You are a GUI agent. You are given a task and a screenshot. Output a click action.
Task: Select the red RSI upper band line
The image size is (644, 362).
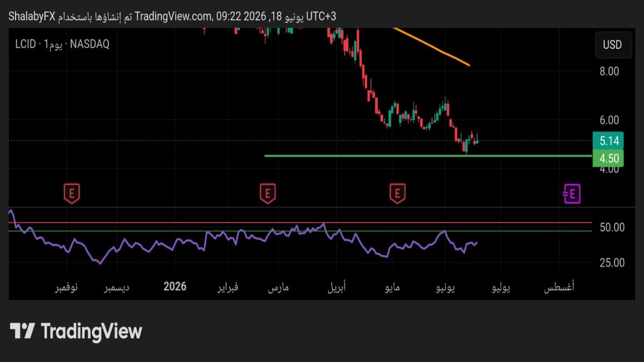(x=301, y=222)
